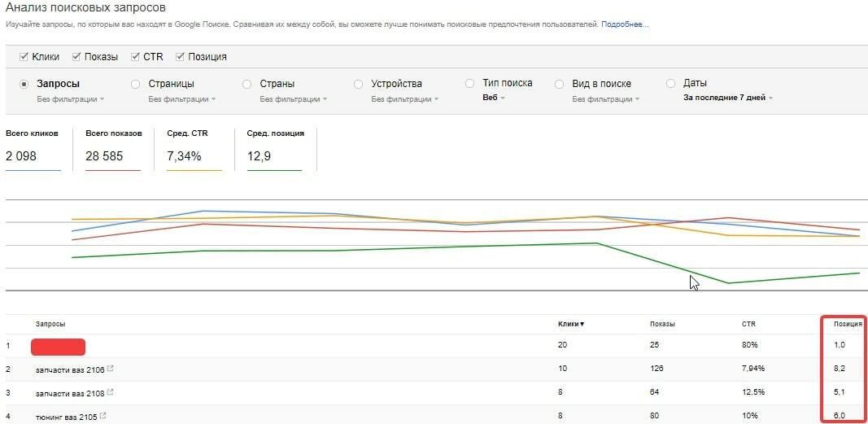Open filter dropdown under Страны

294,99
